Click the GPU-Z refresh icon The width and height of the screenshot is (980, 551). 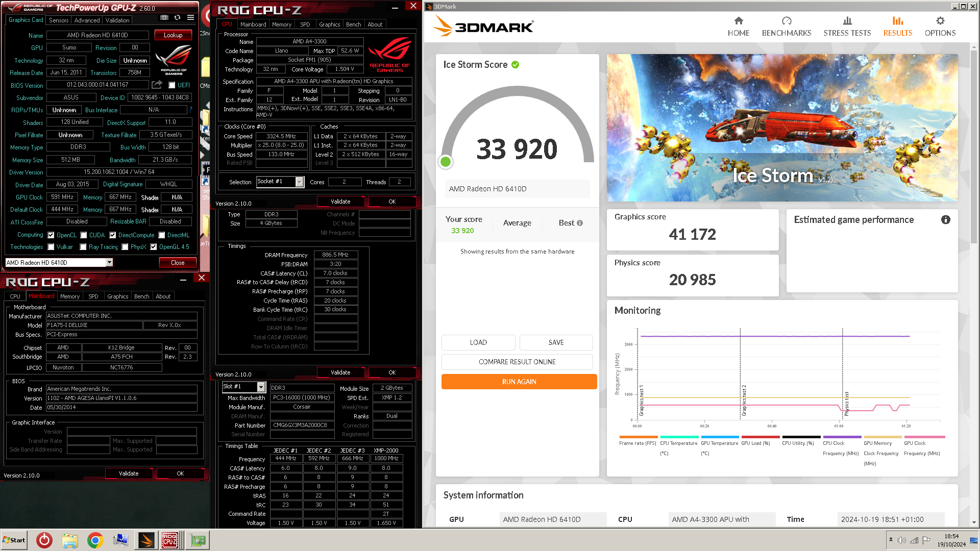pyautogui.click(x=177, y=17)
